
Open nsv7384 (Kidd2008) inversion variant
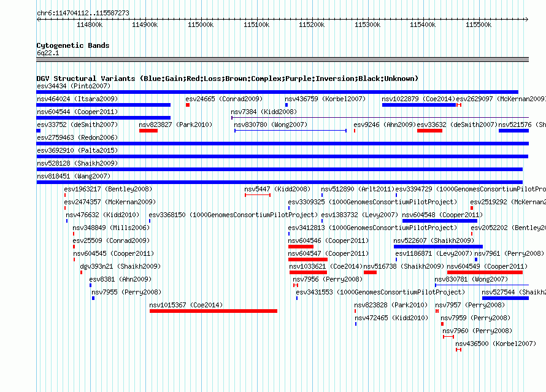(380, 118)
